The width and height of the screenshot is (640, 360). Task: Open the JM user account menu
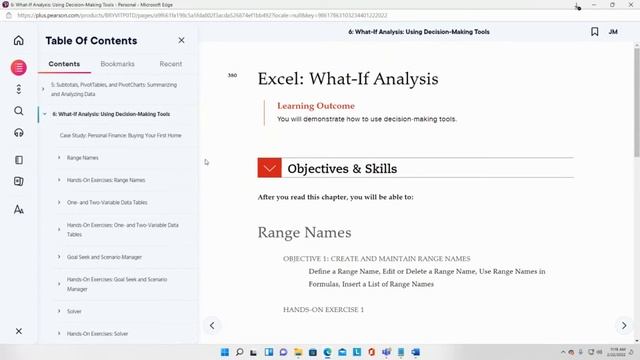(x=613, y=31)
